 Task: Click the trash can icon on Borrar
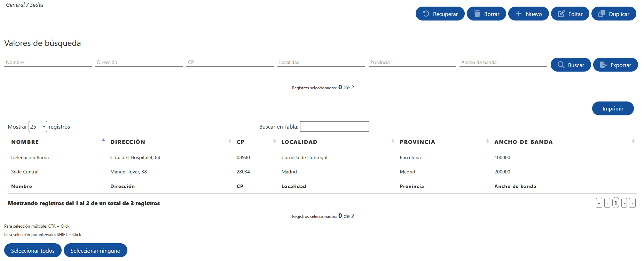[x=477, y=14]
